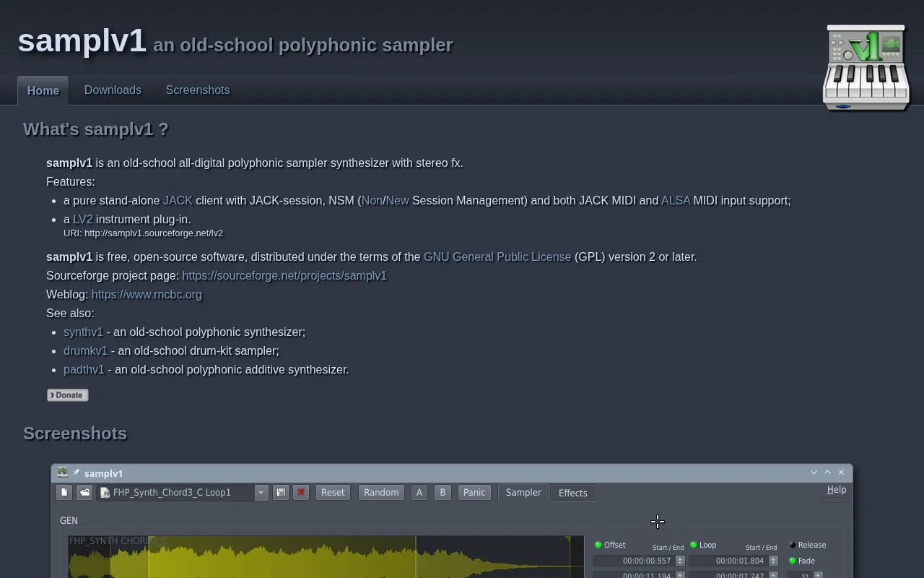Click the Loop start 00:00:01.804 spinner arrows
924x578 pixels.
773,561
